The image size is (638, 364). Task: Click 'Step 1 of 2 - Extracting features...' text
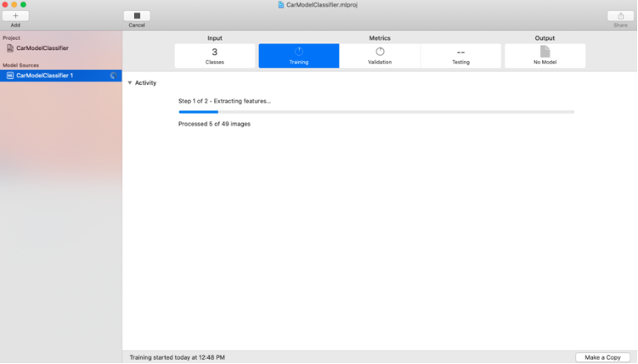224,101
